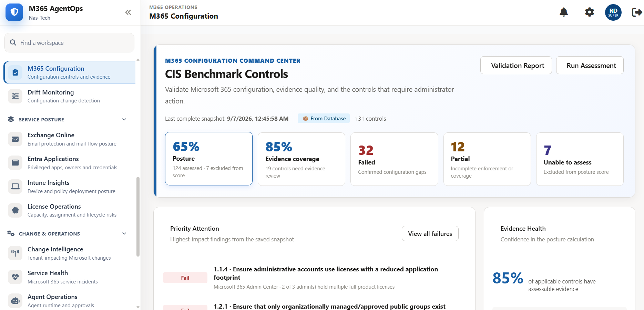
Task: Click Run Assessment
Action: 590,65
